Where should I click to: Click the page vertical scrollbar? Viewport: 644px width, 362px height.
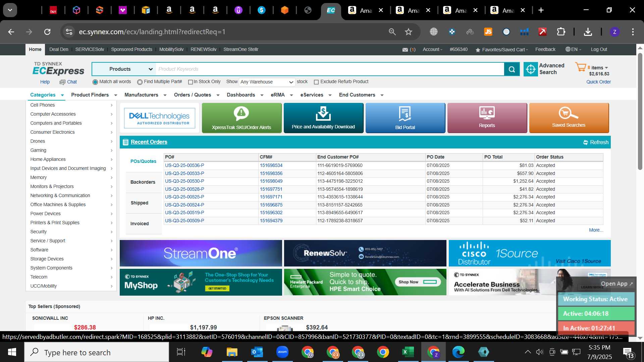640,111
